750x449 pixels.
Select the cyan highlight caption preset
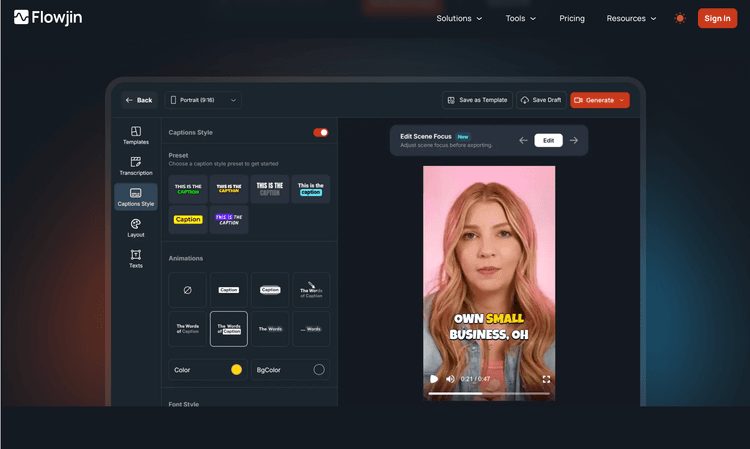[x=310, y=189]
